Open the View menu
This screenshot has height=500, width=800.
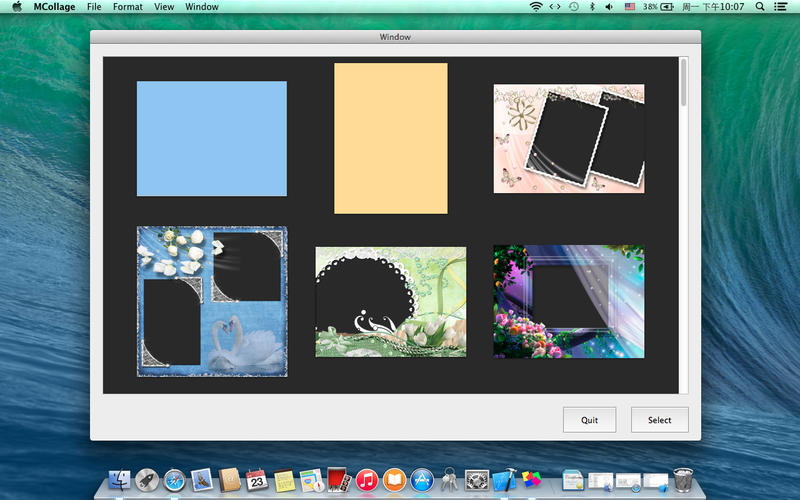tap(164, 7)
